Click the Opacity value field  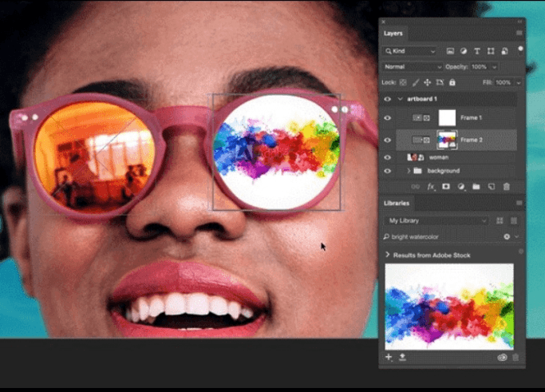coord(480,67)
